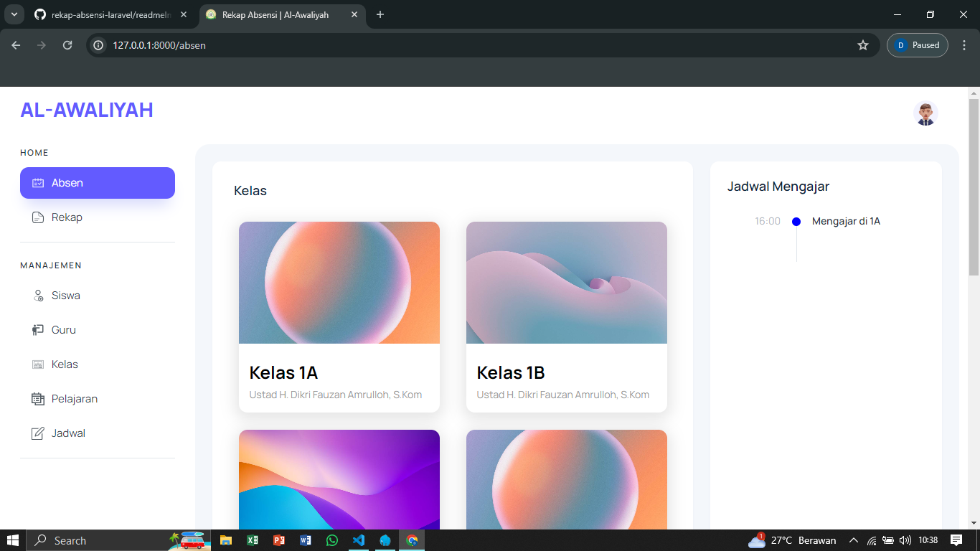This screenshot has height=551, width=980.
Task: Click the user avatar profile picture
Action: pyautogui.click(x=925, y=113)
